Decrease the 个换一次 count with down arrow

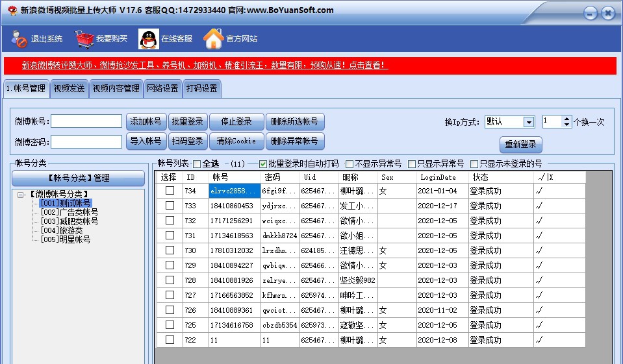(x=566, y=125)
